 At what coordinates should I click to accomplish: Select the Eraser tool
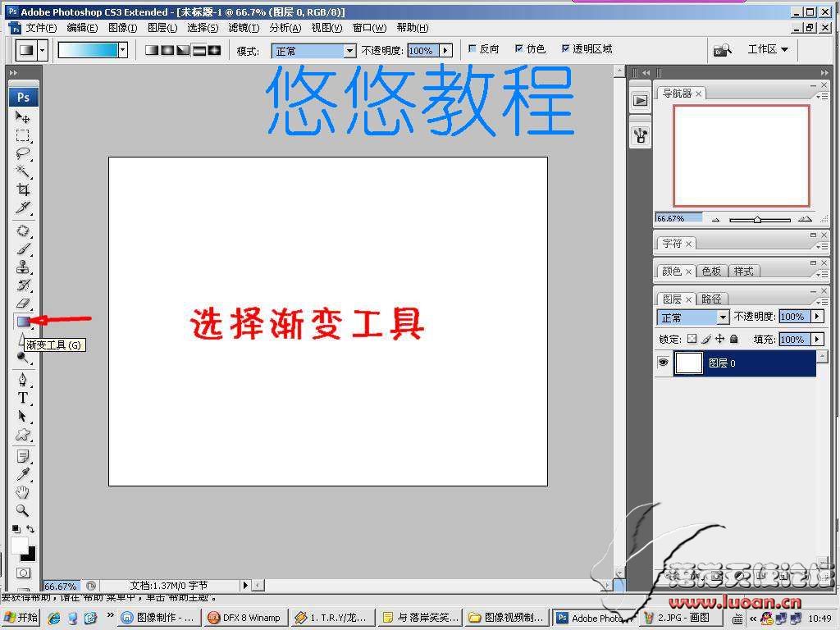(x=22, y=303)
